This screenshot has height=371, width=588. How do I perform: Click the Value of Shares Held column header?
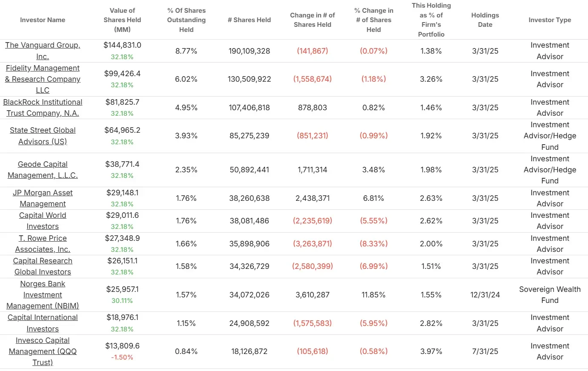pos(122,20)
